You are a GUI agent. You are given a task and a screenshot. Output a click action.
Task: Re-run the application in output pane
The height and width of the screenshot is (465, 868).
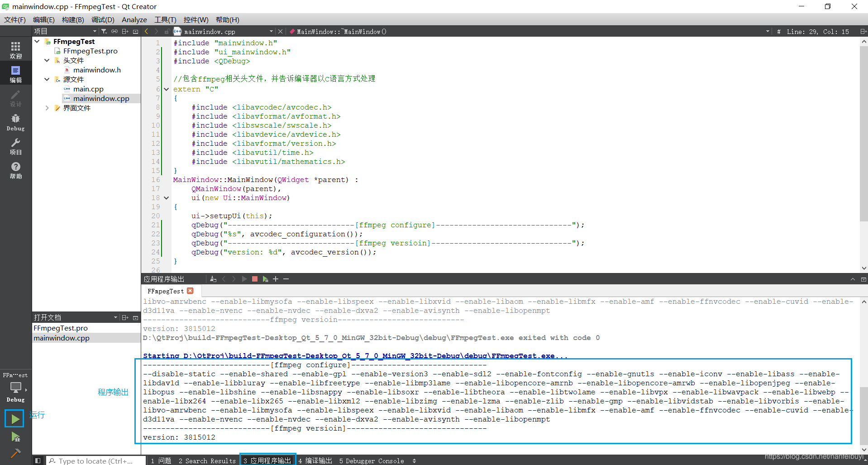click(244, 279)
